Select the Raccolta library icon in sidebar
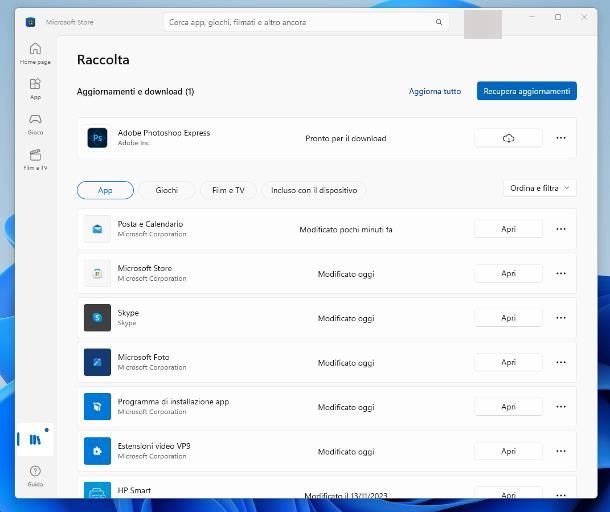Viewport: 610px width, 512px height. click(x=35, y=440)
